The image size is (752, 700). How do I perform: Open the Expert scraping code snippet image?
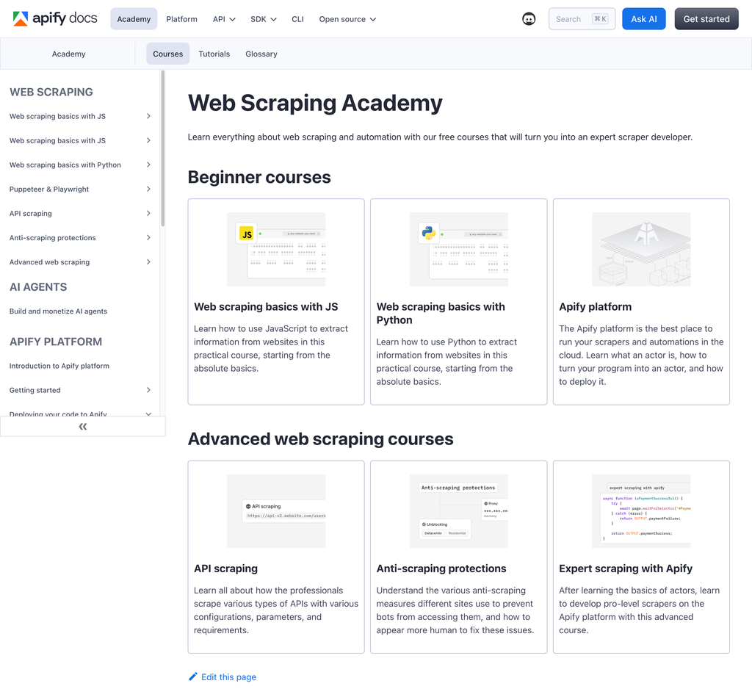coord(641,511)
